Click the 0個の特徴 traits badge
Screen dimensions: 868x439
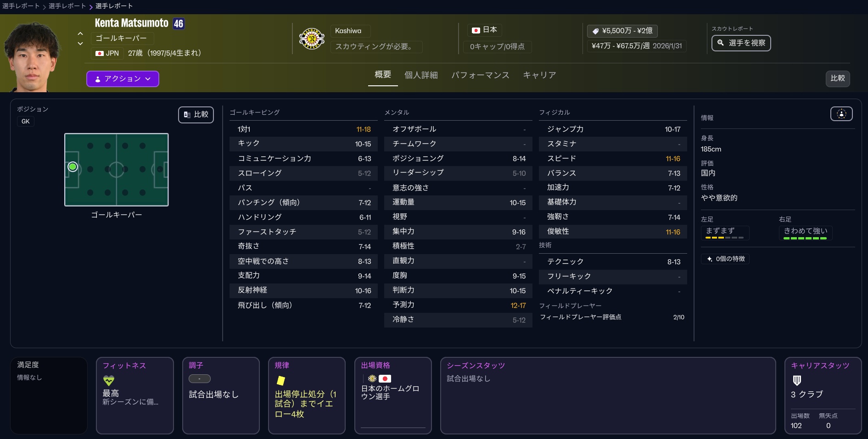point(725,259)
